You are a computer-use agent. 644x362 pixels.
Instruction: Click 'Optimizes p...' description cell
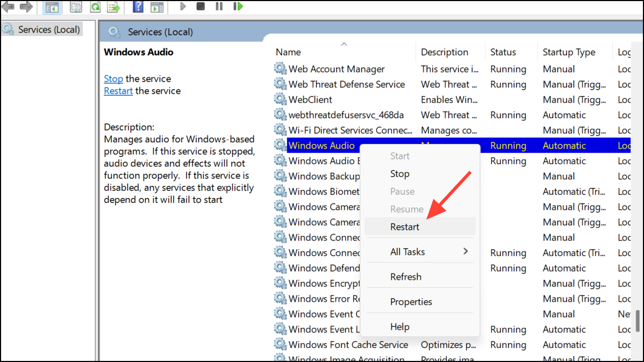point(448,345)
